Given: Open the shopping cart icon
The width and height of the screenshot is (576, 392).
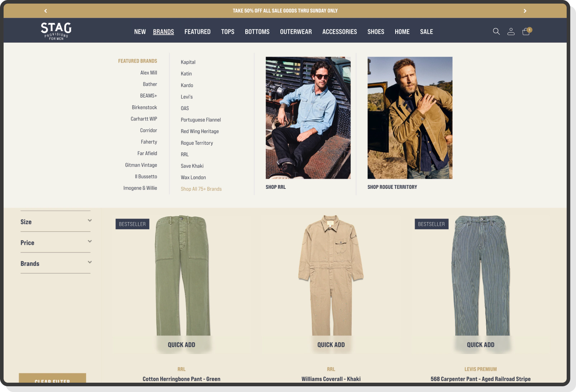Looking at the screenshot, I should pos(525,32).
